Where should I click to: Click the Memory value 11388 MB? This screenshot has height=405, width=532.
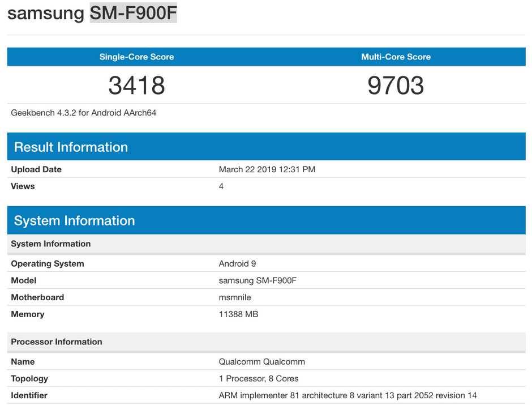coord(238,314)
